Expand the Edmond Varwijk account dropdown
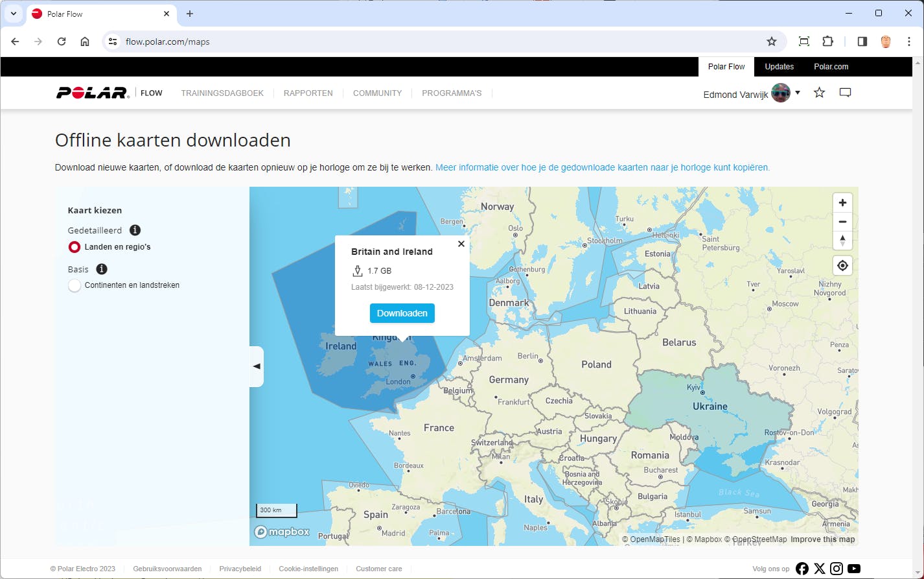This screenshot has width=924, height=579. pyautogui.click(x=798, y=93)
